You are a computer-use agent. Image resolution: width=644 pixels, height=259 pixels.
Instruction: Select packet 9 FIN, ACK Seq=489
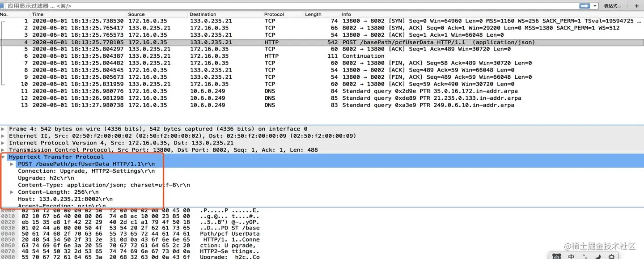[322, 77]
